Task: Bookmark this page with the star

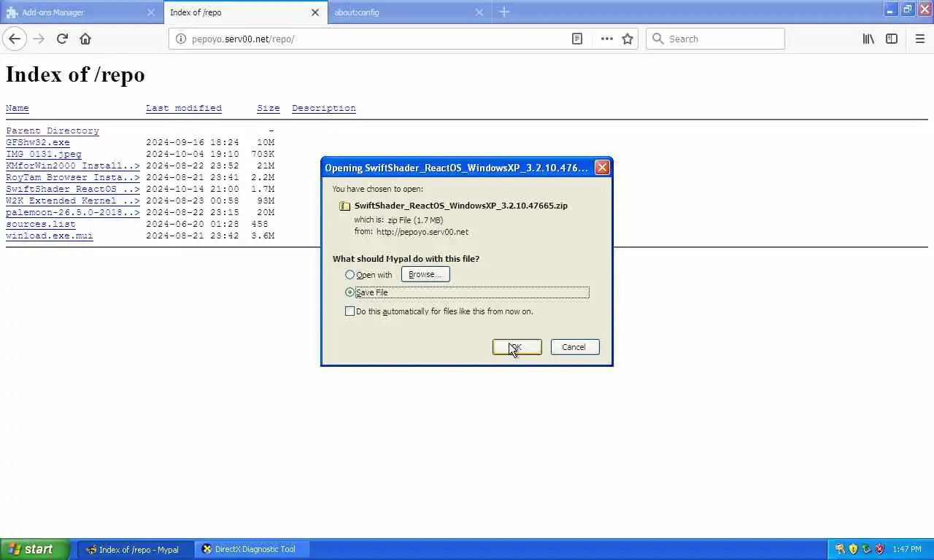Action: coord(628,39)
